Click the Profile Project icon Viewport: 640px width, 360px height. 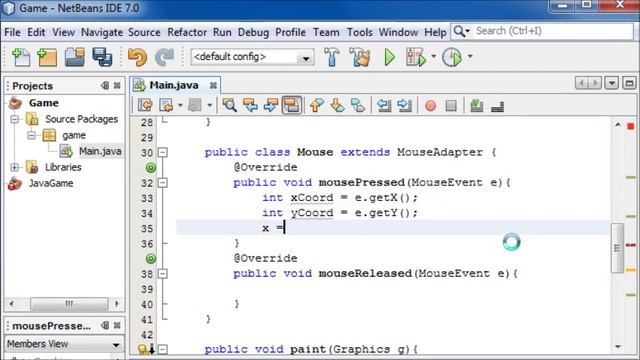(x=452, y=57)
